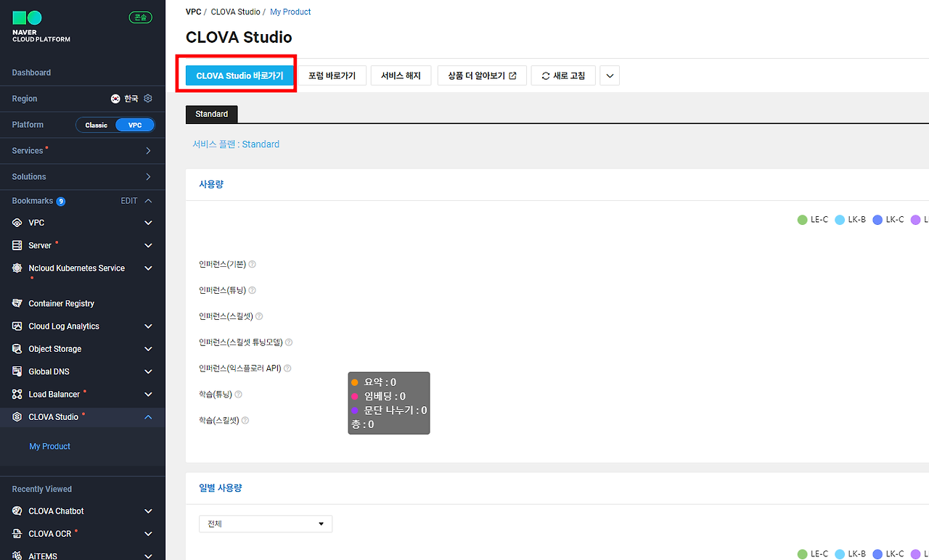Image resolution: width=929 pixels, height=560 pixels.
Task: Click the Naver Cloud Platform logo
Action: (41, 27)
